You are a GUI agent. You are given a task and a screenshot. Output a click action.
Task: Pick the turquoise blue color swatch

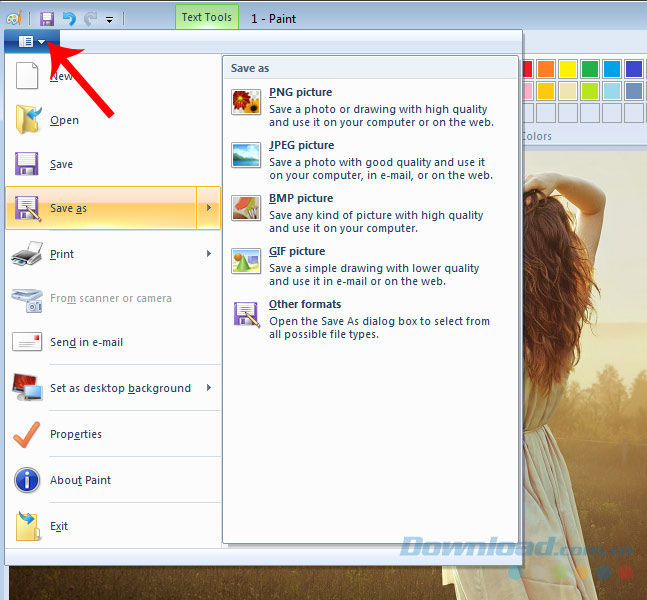612,69
